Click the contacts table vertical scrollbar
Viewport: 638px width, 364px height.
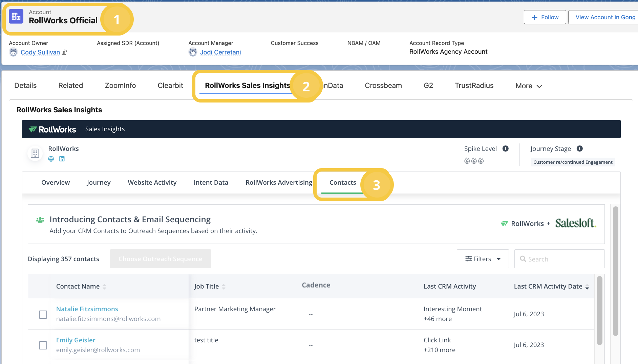[x=599, y=310]
